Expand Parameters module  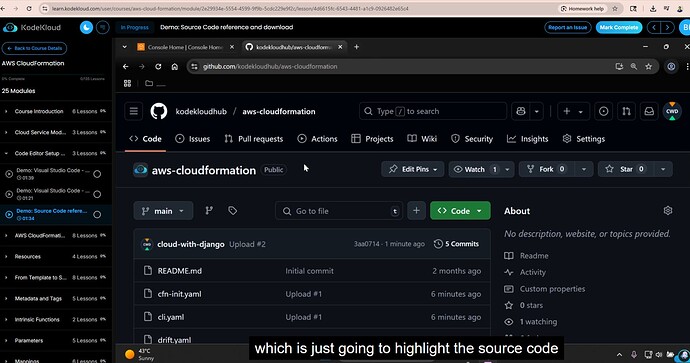coord(55,340)
